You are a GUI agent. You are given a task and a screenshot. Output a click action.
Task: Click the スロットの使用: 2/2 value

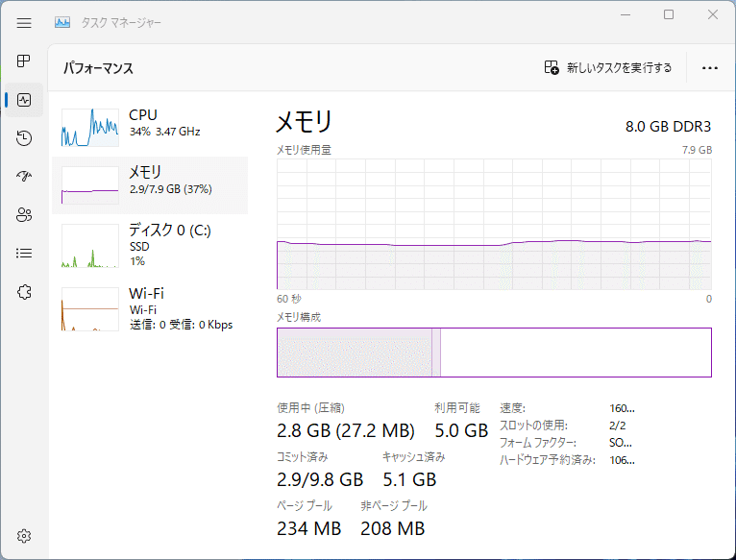617,426
